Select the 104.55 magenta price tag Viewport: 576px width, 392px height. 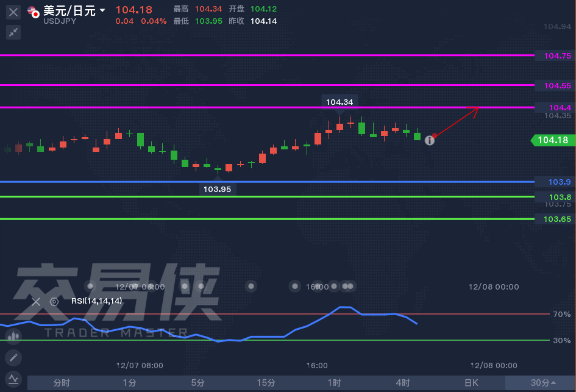tap(555, 85)
